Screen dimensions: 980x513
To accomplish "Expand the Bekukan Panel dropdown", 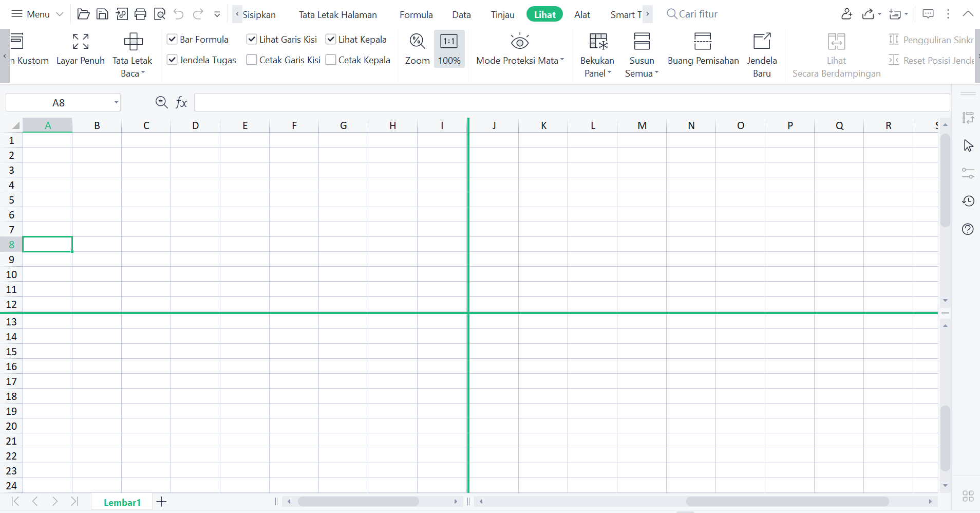I will [x=598, y=73].
